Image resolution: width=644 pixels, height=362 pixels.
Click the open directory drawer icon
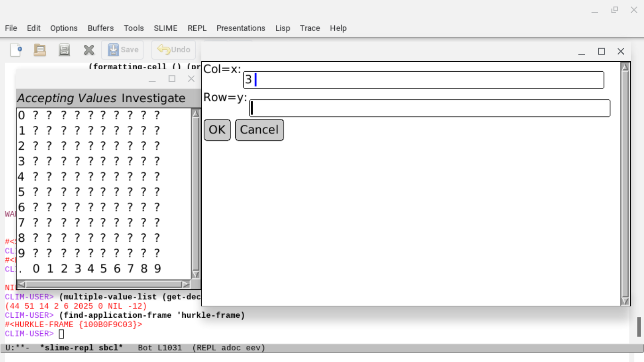coord(65,49)
